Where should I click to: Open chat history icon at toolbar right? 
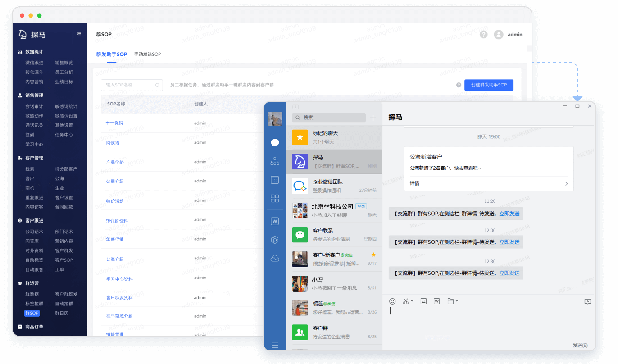(x=587, y=301)
